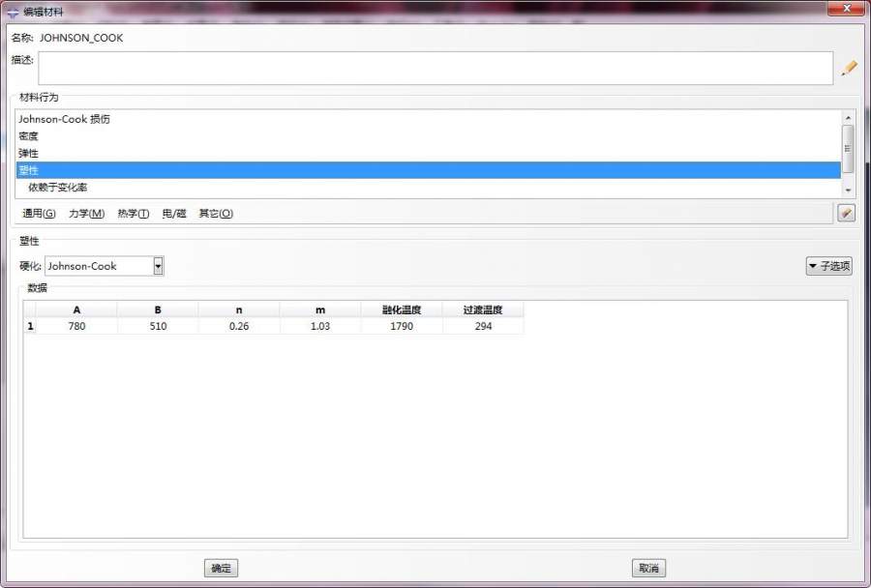871x588 pixels.
Task: Click row number 1 header
Action: [30, 326]
